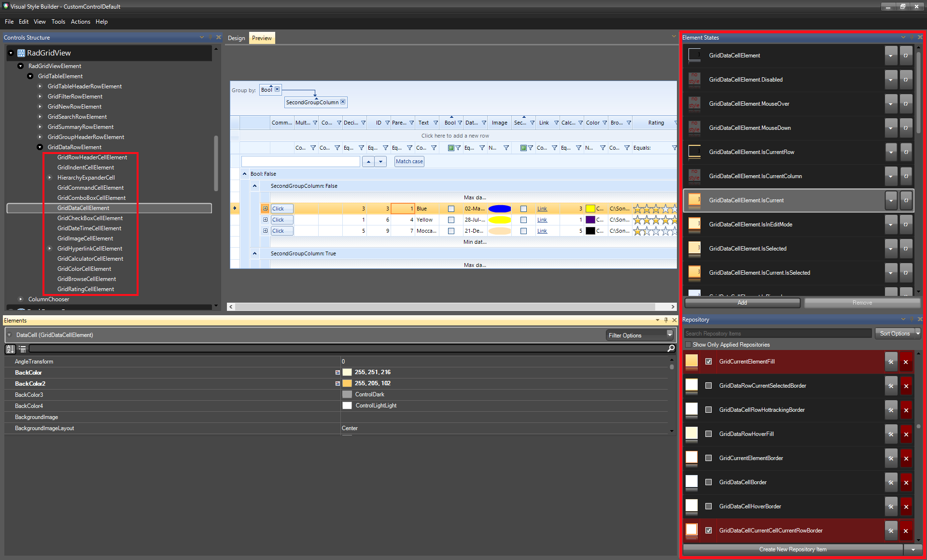Click the BackColor2 color swatch
Screen dimensions: 927x560
click(x=347, y=383)
